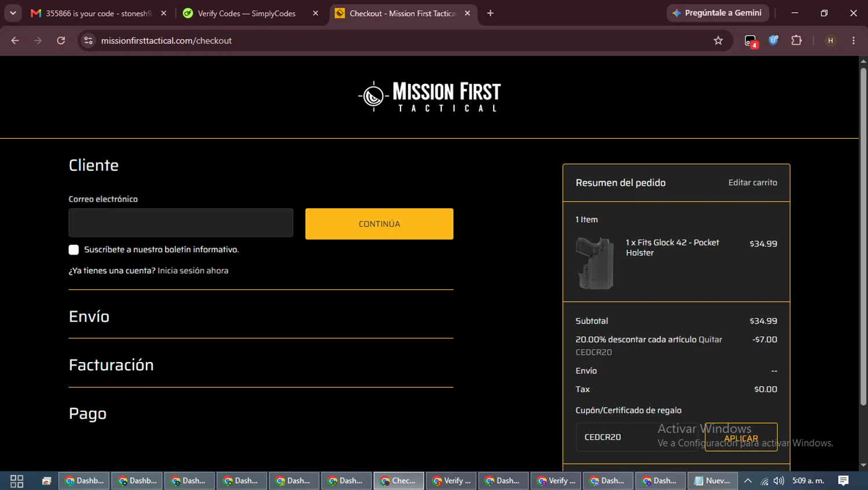Go back to the previous page
Image resolution: width=868 pixels, height=490 pixels.
[x=15, y=40]
